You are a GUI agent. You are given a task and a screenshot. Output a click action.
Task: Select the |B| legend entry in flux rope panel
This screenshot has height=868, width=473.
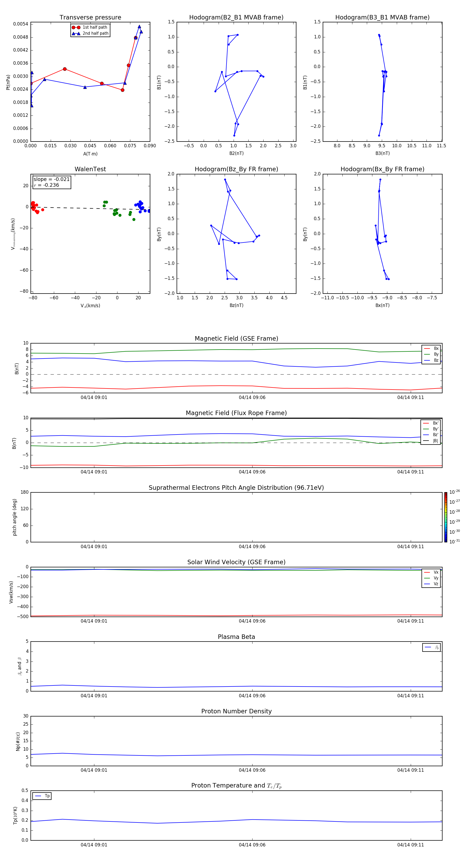431,441
